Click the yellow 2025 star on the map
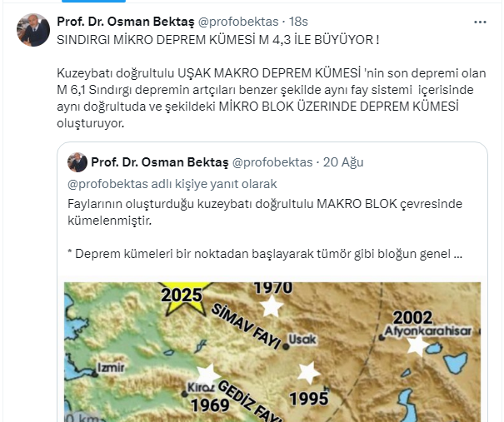Screen dimensions: 504x422 [x=186, y=299]
